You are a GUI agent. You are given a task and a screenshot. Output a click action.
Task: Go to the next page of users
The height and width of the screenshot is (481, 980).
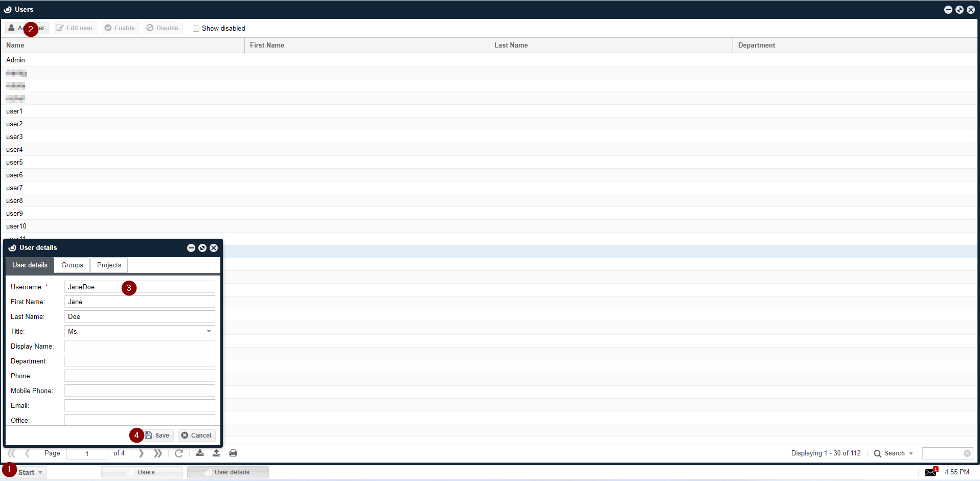click(141, 453)
